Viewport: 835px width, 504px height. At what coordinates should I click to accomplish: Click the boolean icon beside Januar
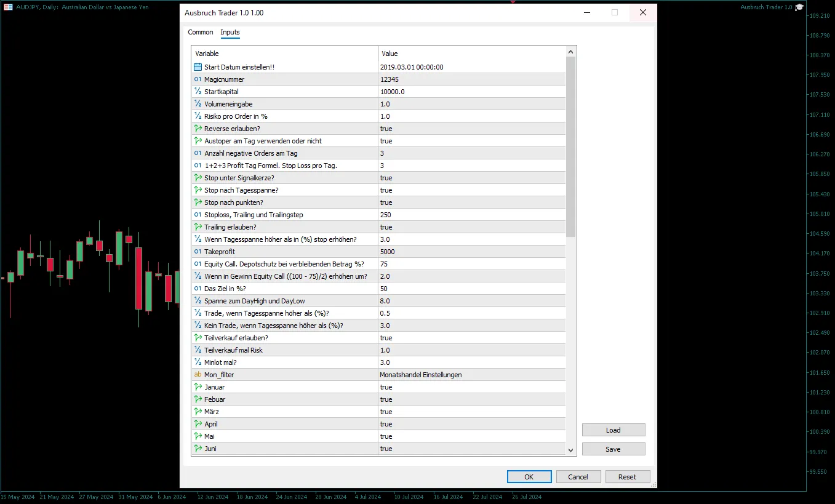(x=198, y=387)
